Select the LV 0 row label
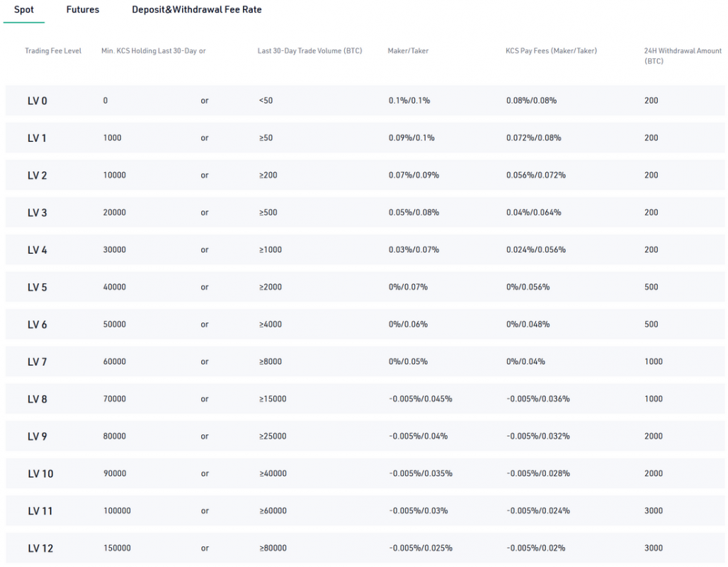Viewport: 728px width, 567px height. (x=38, y=101)
